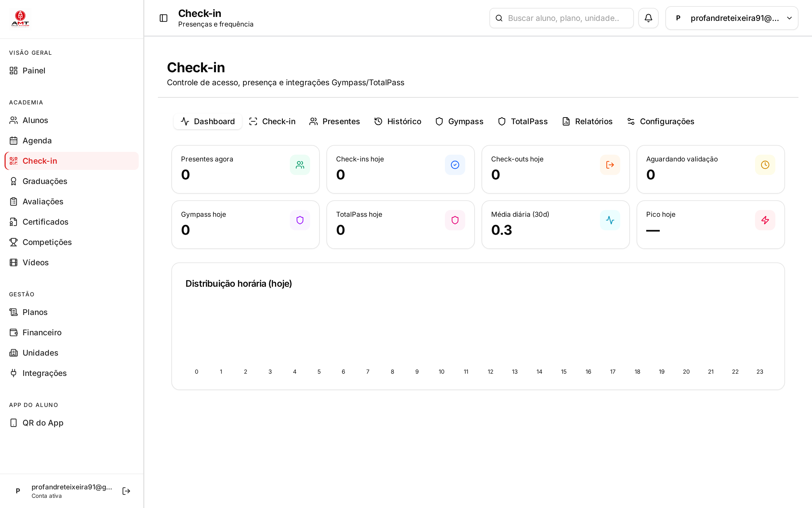This screenshot has height=508, width=812.
Task: Click the Graduações award icon
Action: coord(14,181)
